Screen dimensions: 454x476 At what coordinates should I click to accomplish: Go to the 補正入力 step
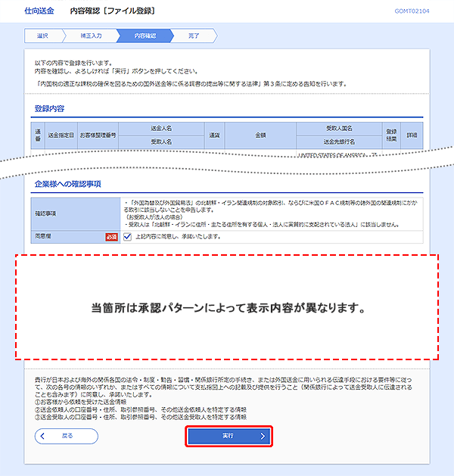click(x=93, y=36)
